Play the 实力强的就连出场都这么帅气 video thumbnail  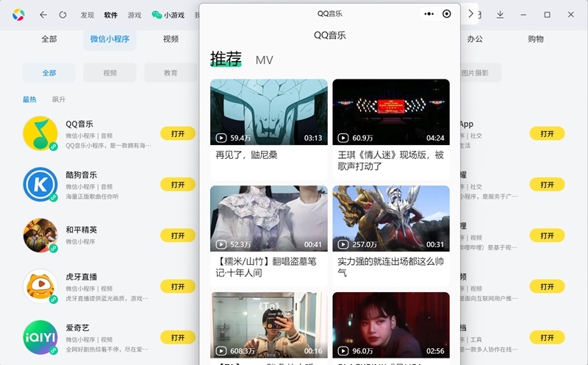pos(391,219)
